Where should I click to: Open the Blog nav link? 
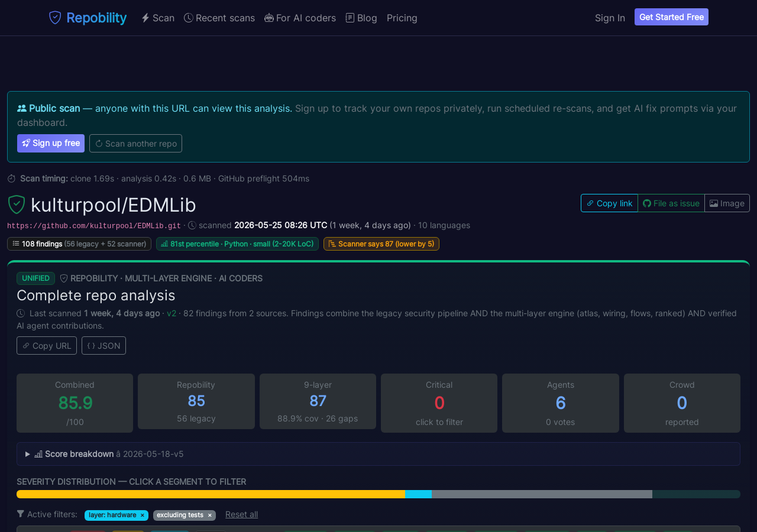pos(361,18)
